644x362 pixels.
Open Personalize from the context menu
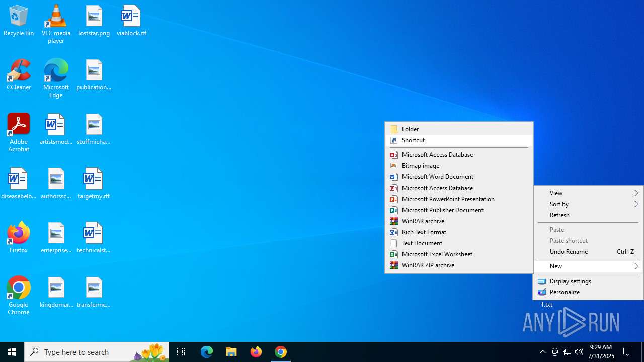click(588, 292)
